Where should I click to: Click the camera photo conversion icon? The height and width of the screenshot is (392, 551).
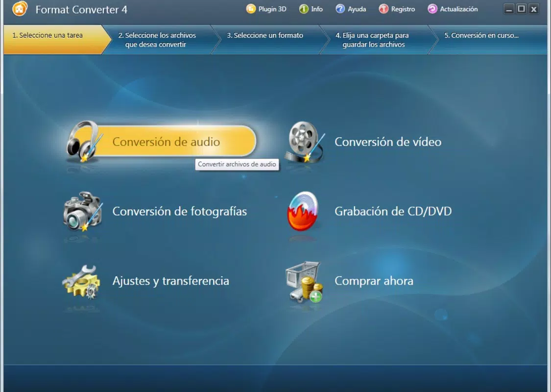(x=83, y=211)
